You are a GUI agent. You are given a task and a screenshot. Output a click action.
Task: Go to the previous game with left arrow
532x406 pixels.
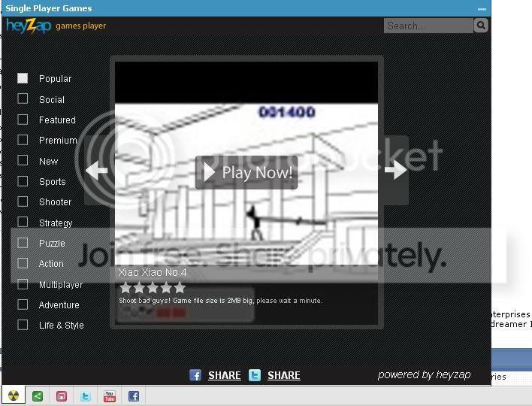tap(97, 170)
